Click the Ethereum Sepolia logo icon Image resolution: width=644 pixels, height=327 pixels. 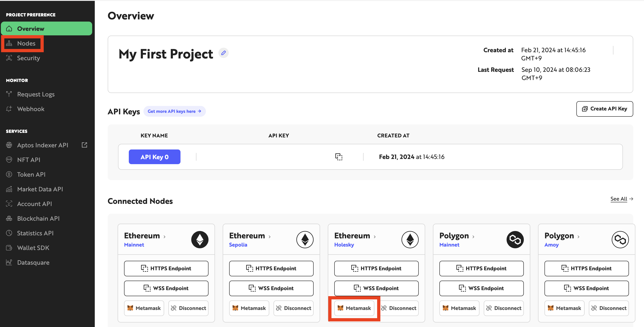pos(305,240)
